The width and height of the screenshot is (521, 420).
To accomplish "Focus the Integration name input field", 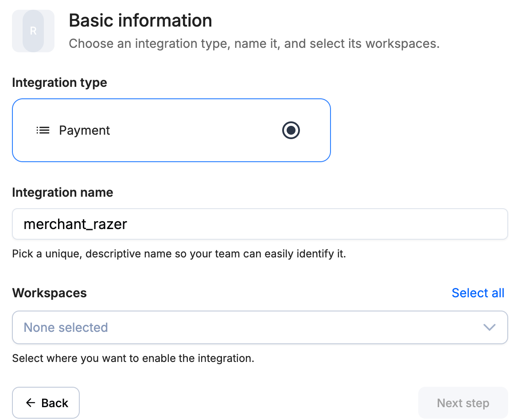I will [x=260, y=224].
